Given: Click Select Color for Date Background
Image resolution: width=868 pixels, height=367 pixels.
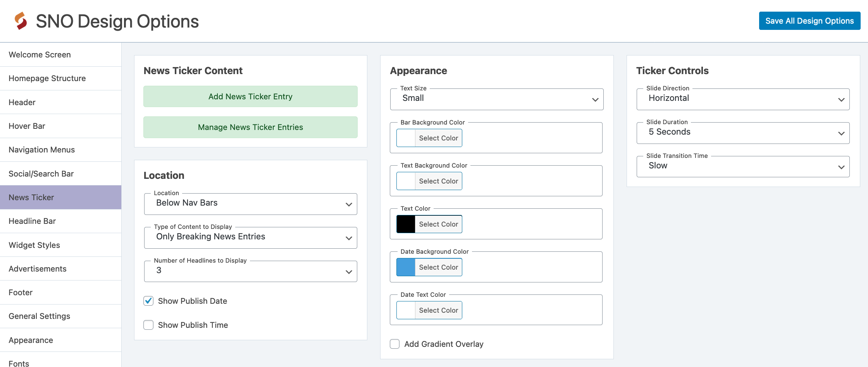Looking at the screenshot, I should click(x=438, y=267).
